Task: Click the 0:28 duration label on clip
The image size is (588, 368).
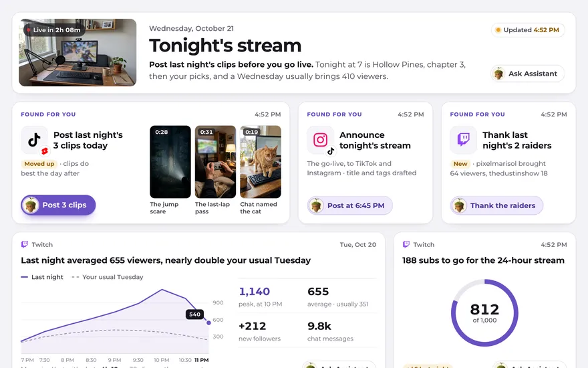Action: pos(162,132)
